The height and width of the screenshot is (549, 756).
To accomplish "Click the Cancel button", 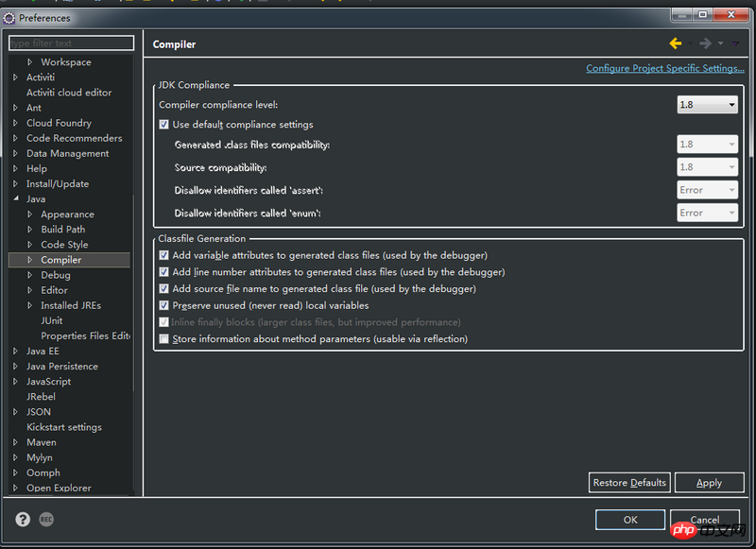I will 705,520.
